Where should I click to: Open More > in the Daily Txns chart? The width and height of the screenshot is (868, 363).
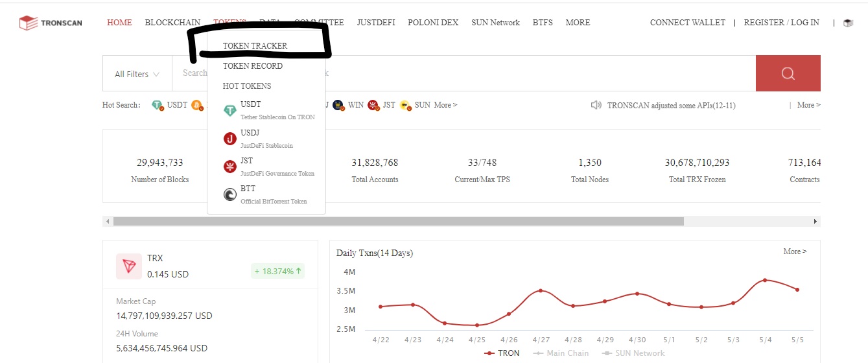pyautogui.click(x=795, y=252)
